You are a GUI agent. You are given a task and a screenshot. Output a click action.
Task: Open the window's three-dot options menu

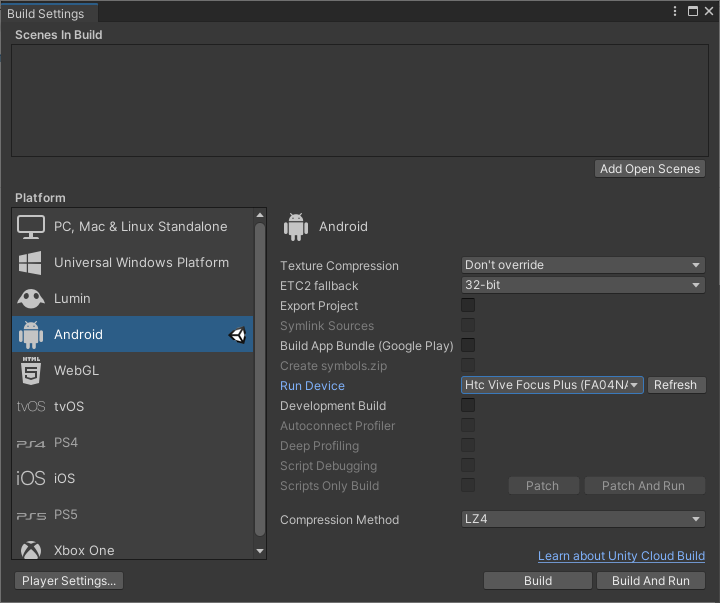tap(677, 11)
